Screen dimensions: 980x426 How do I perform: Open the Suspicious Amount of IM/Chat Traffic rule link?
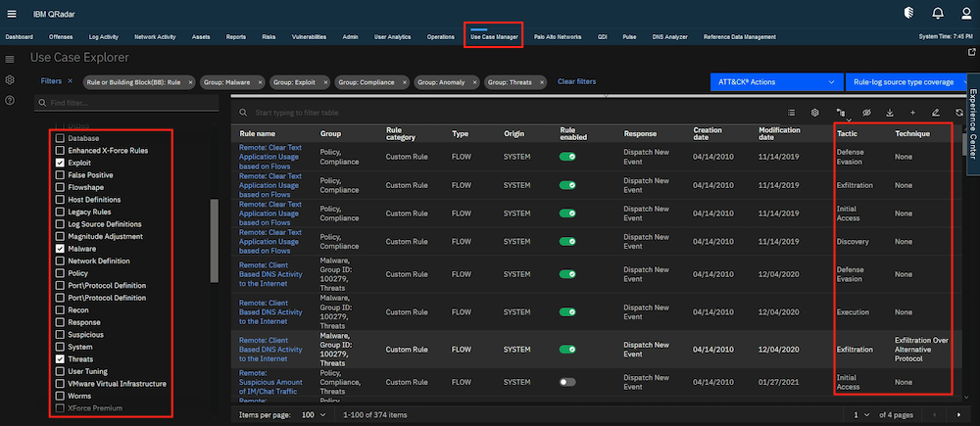click(x=270, y=382)
